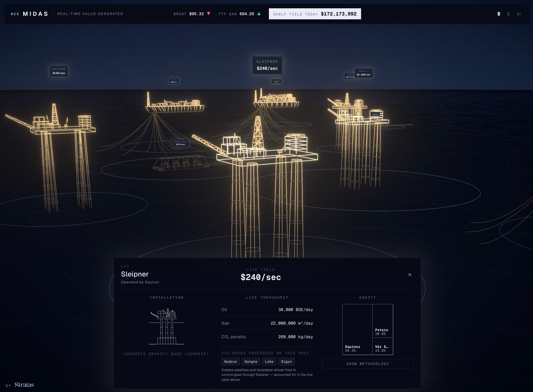Click the Show Methodology button

point(368,364)
